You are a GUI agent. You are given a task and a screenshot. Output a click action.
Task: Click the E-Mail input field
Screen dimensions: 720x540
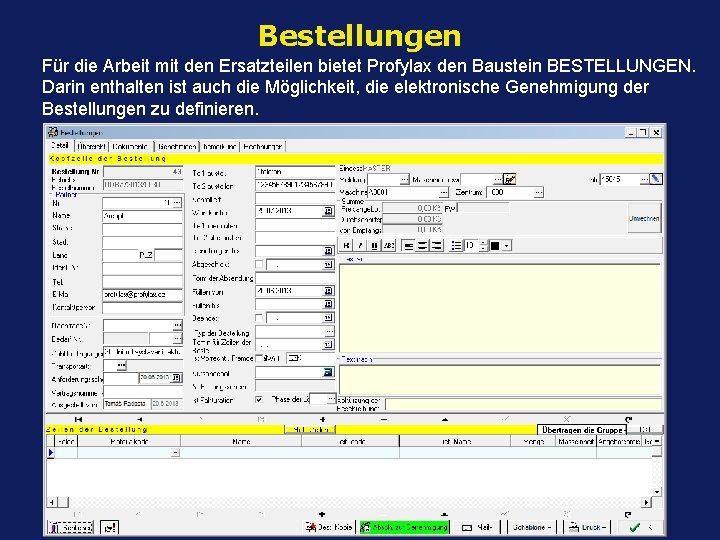click(x=142, y=294)
